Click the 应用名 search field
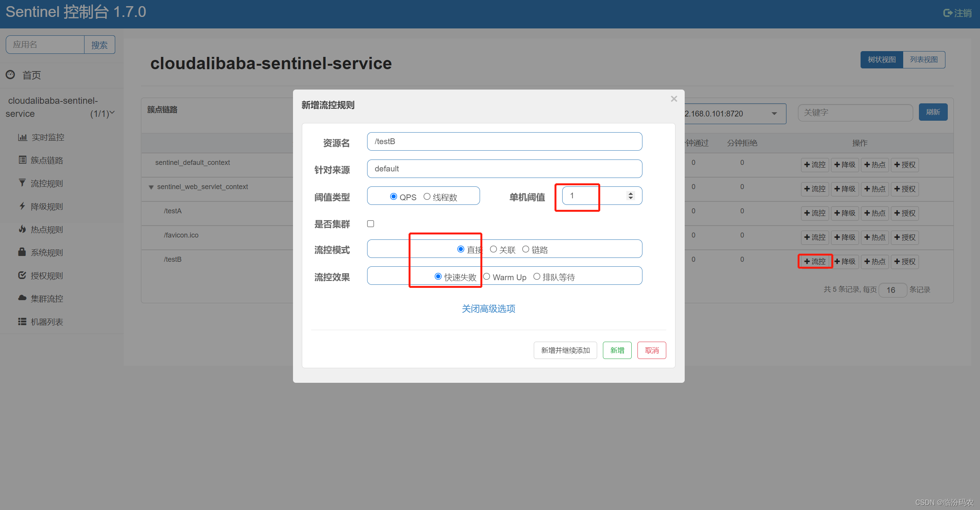 pyautogui.click(x=45, y=45)
